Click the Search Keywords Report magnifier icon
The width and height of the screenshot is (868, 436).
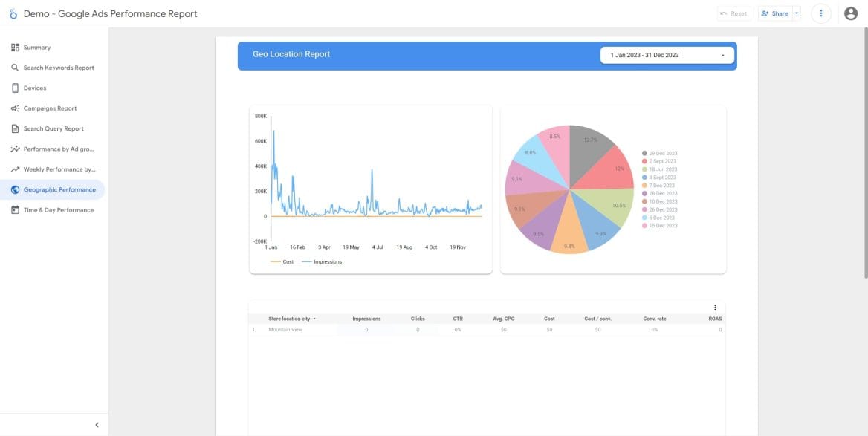(x=15, y=68)
